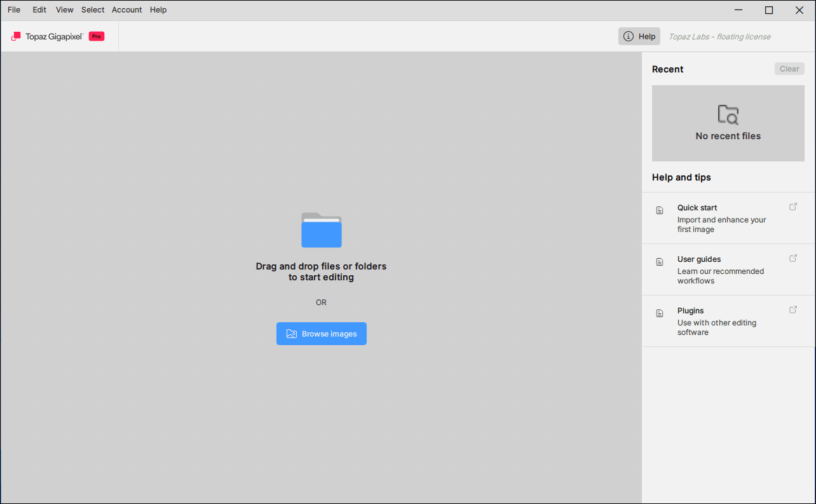Open external link icon for Quick start
The height and width of the screenshot is (504, 816).
point(793,207)
